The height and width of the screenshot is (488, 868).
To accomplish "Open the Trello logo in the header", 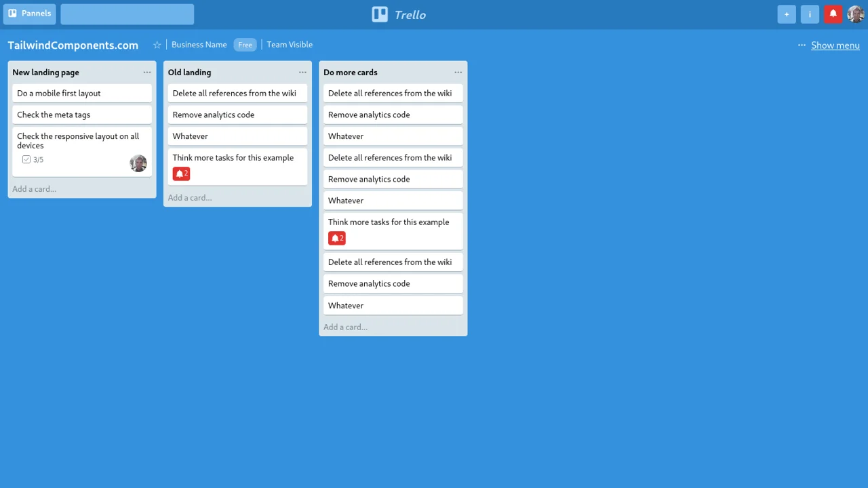I will 398,14.
